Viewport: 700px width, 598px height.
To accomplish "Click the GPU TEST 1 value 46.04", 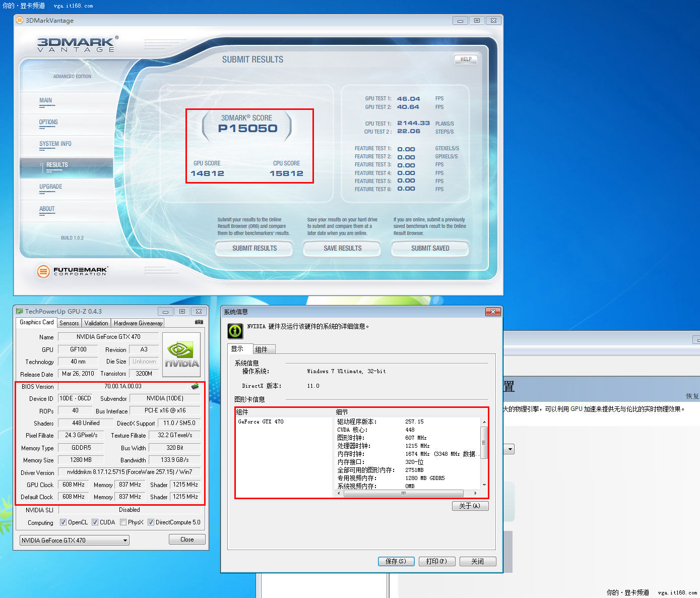I will (x=408, y=99).
